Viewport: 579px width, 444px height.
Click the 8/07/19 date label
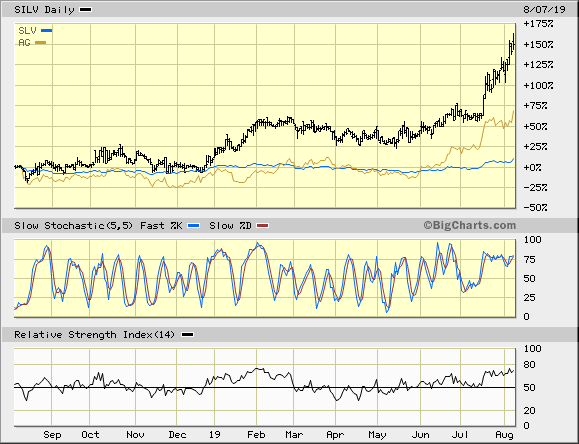[544, 10]
